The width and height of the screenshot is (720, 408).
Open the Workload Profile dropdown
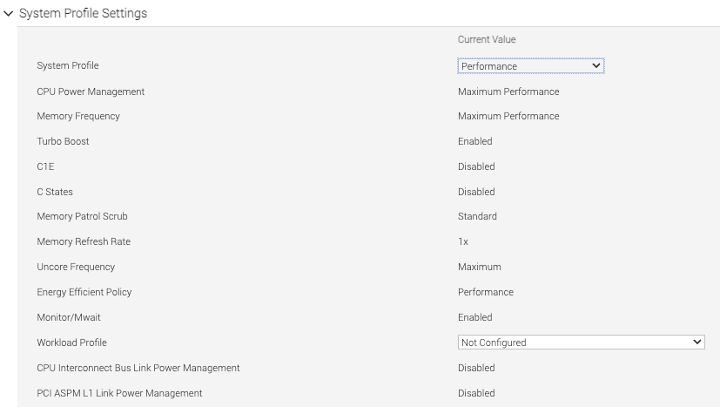(581, 342)
